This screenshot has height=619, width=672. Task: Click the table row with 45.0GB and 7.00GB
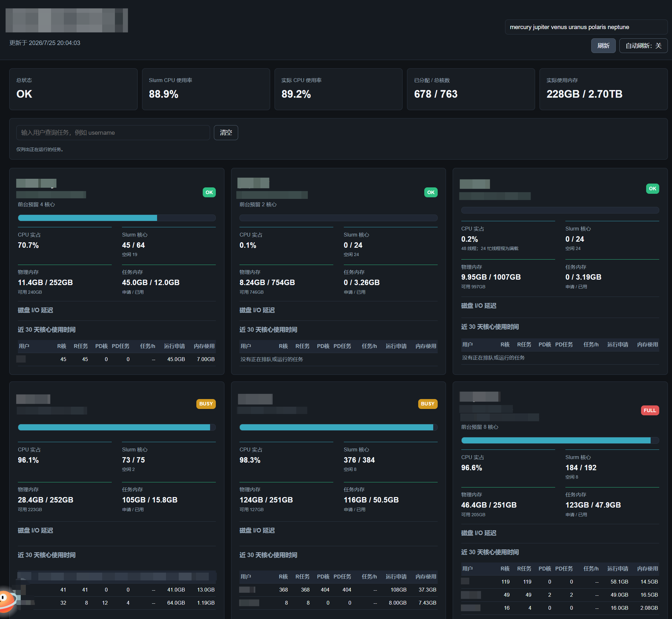coord(117,359)
